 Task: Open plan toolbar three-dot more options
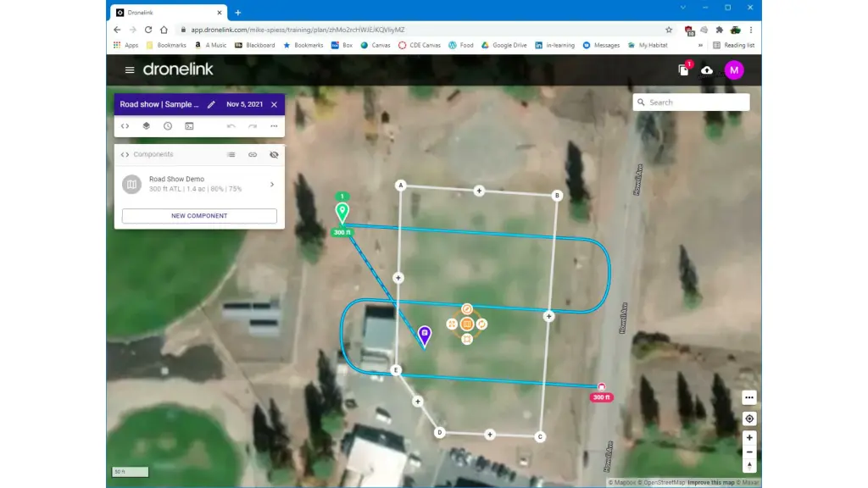click(x=274, y=126)
